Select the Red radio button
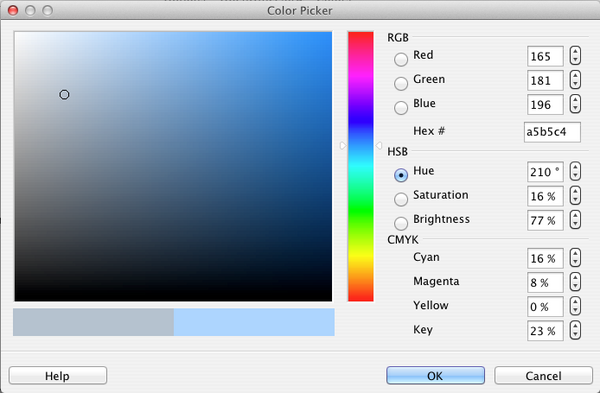 pos(401,59)
